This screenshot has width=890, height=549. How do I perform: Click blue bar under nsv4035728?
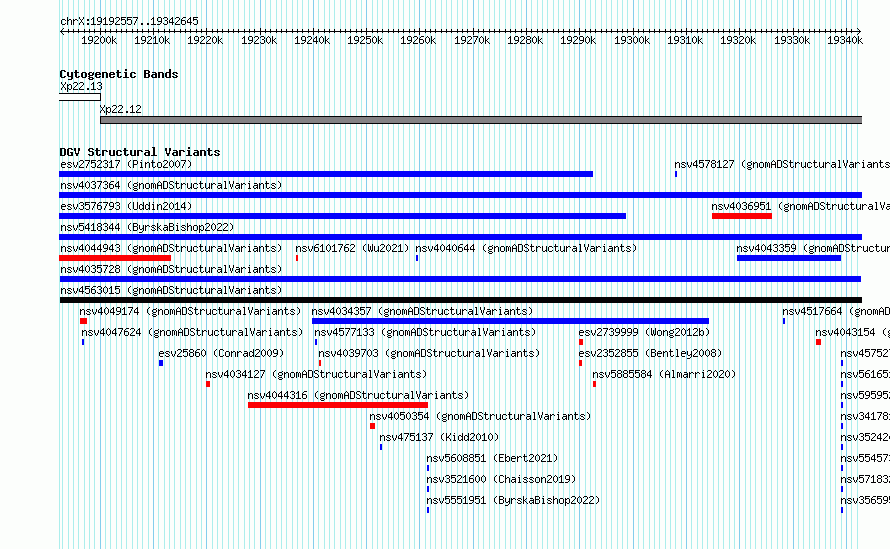point(461,279)
